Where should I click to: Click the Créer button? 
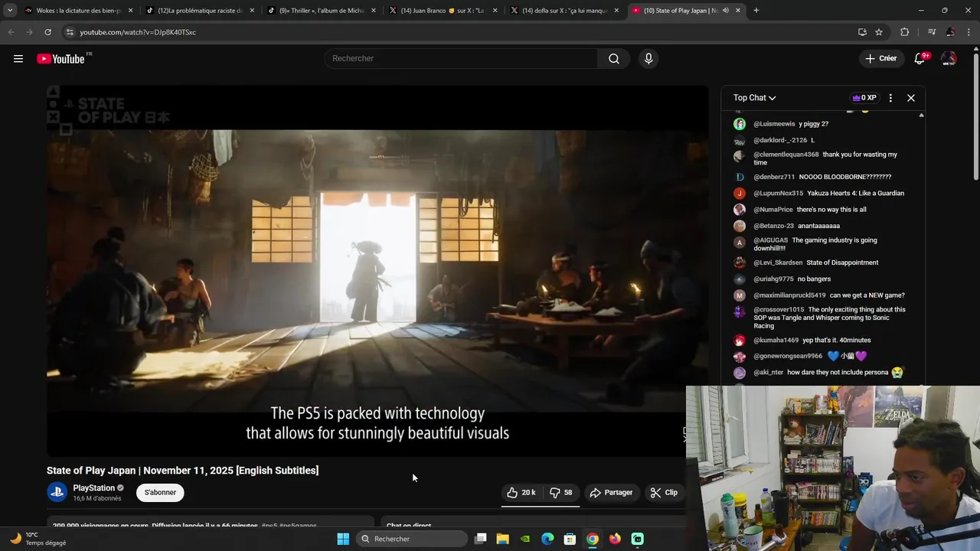click(x=880, y=59)
